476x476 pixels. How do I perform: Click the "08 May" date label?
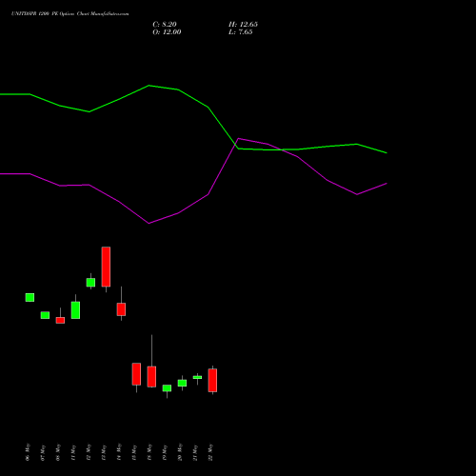pos(58,452)
